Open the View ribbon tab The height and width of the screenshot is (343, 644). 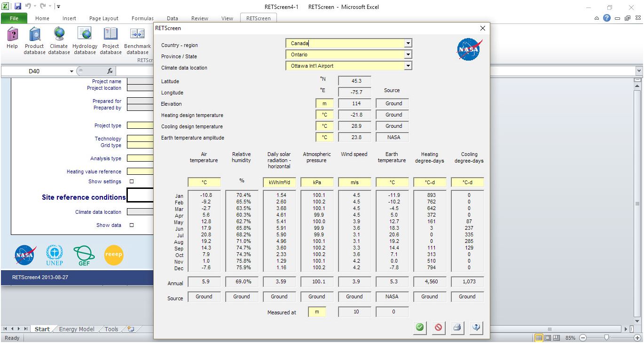[x=227, y=18]
